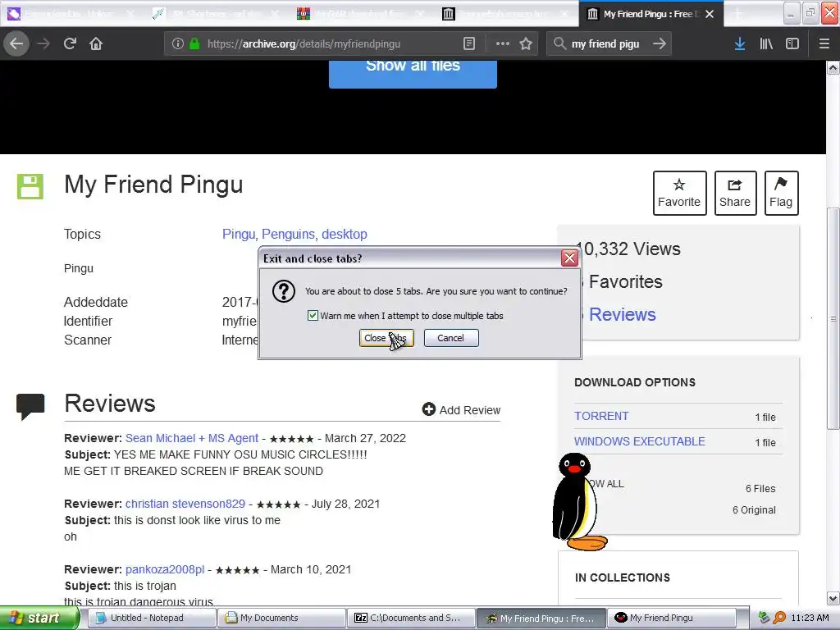This screenshot has height=630, width=840.
Task: Open the desktop topic link
Action: pyautogui.click(x=345, y=234)
